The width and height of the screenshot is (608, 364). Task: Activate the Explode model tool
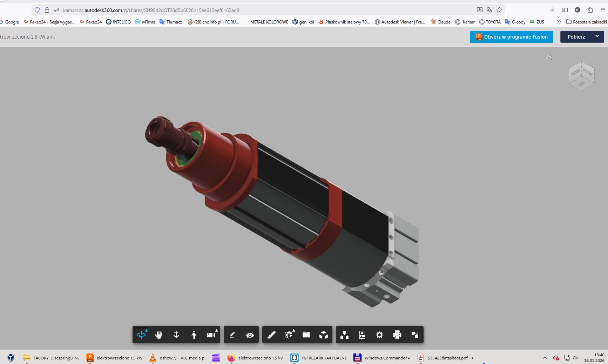pyautogui.click(x=324, y=335)
